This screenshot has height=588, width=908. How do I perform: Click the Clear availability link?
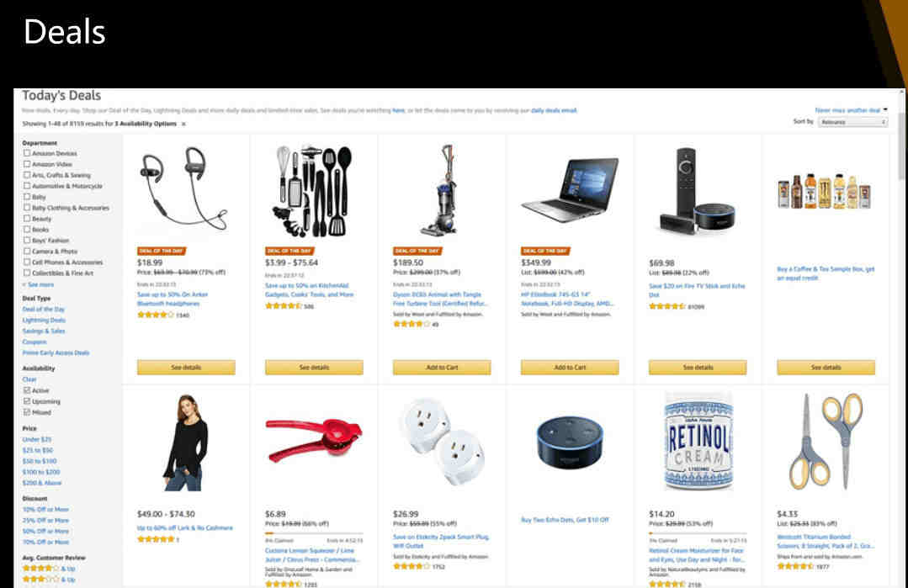(29, 379)
